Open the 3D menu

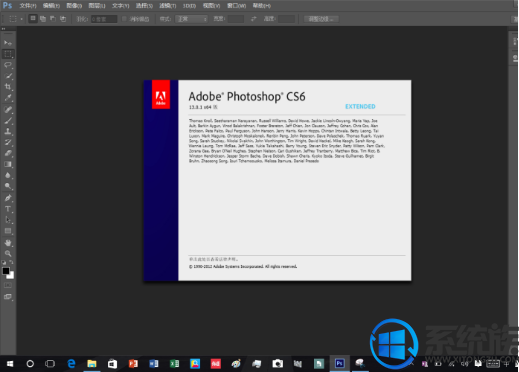(189, 6)
